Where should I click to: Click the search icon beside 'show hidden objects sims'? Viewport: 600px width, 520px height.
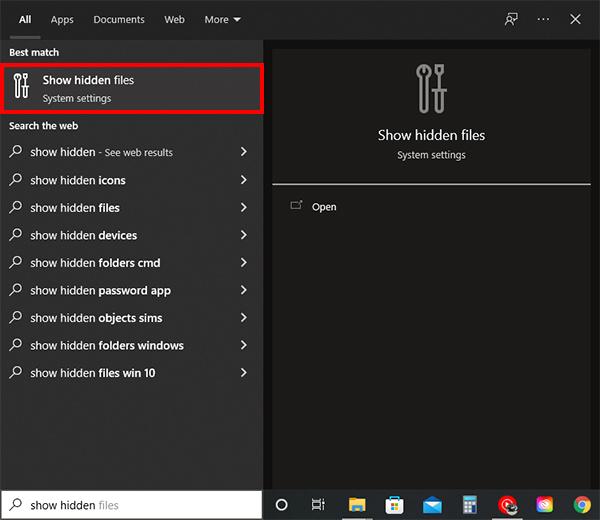click(x=16, y=317)
